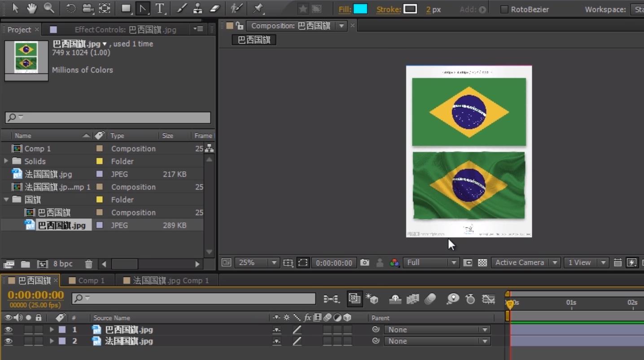Click the 8 bpc color depth button

63,264
